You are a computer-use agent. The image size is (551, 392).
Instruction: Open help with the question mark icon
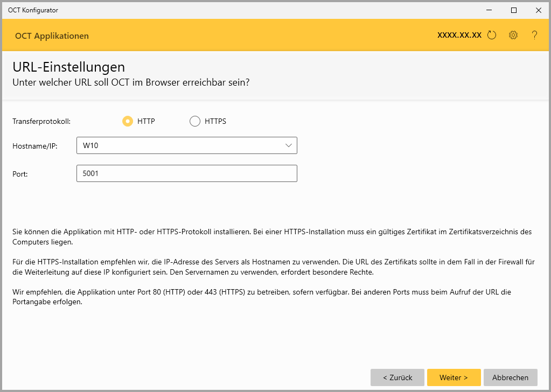pos(534,36)
